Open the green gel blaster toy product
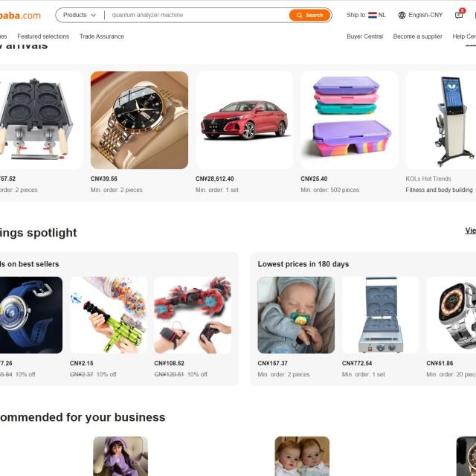Screen dimensions: 476x476 108,315
